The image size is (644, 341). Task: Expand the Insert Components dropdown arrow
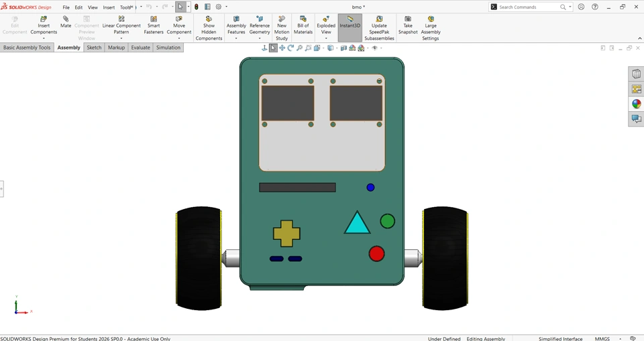coord(44,38)
